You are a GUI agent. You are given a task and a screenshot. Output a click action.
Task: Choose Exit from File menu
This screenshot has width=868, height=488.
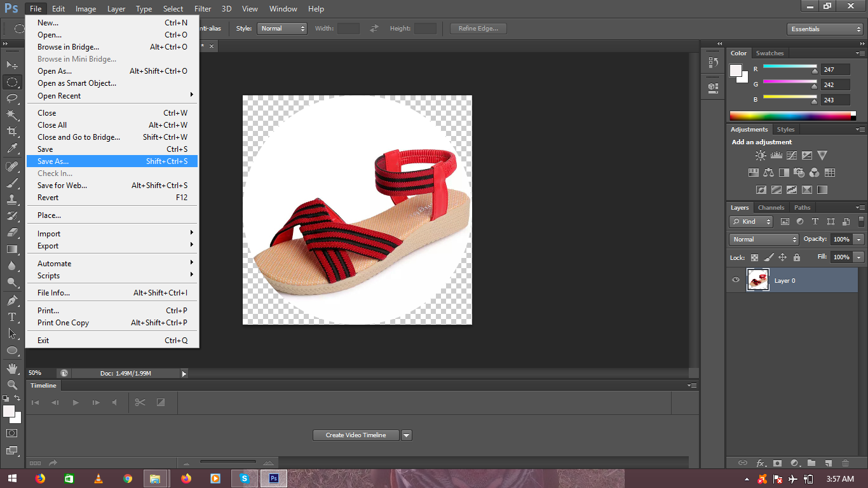[112, 341]
